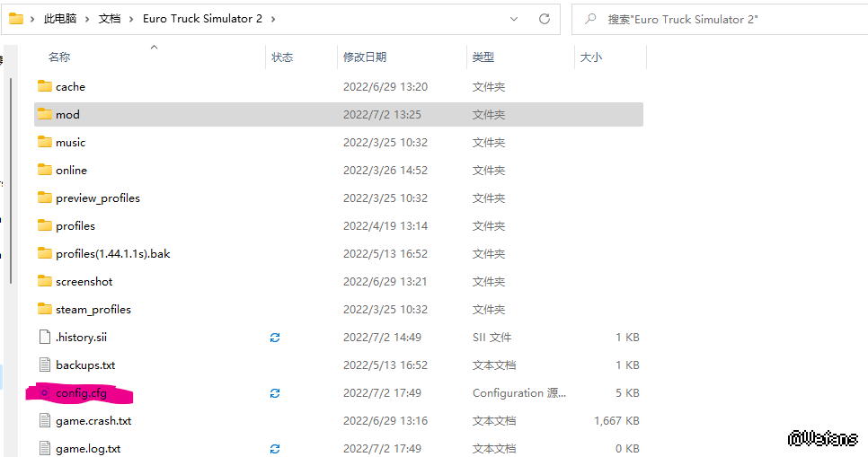Select the game.log.txt file
Image resolution: width=868 pixels, height=457 pixels.
click(87, 449)
